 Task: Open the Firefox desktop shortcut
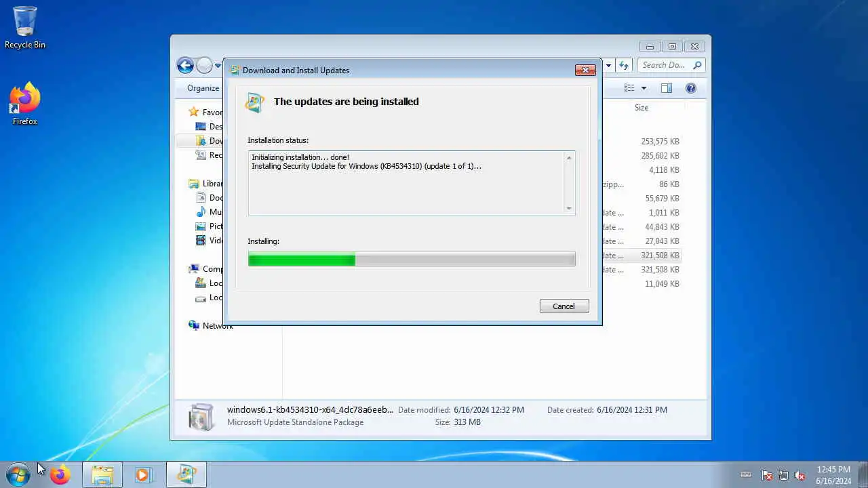point(25,104)
